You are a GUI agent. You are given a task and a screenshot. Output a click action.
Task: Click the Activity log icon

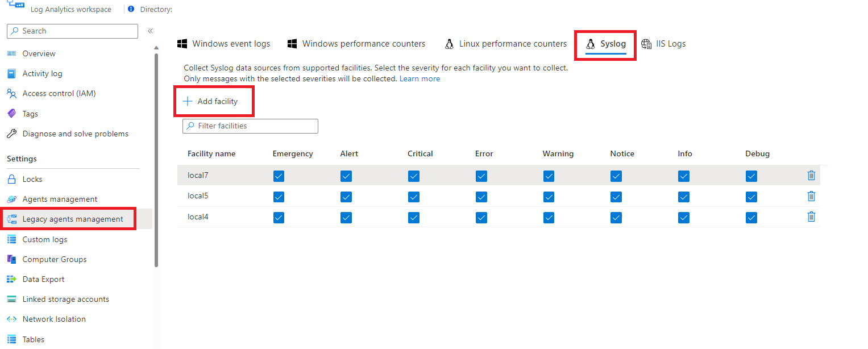(11, 73)
